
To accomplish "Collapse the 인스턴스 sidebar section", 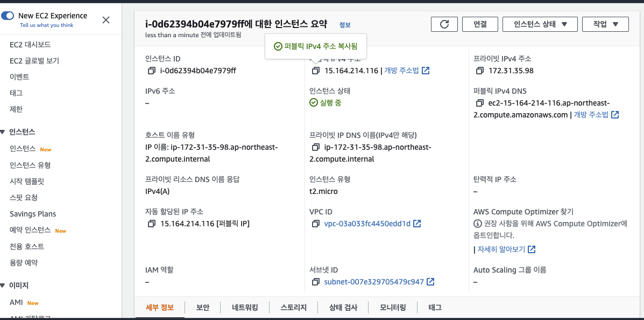I will [x=3, y=132].
